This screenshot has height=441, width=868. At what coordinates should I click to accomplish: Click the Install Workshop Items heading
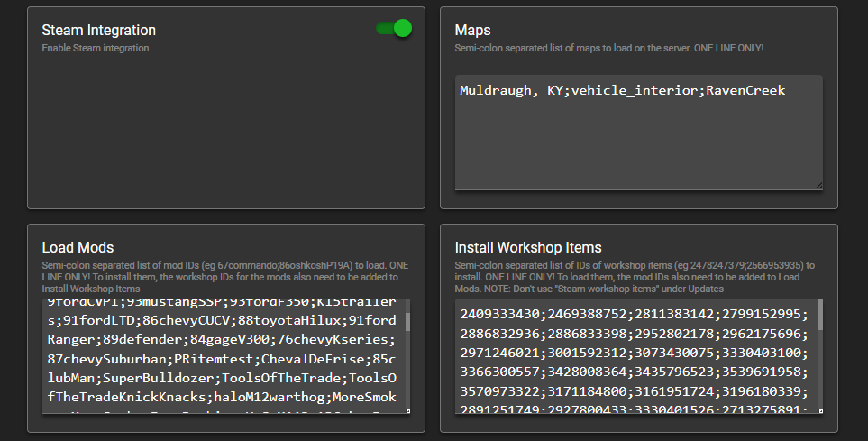[528, 248]
